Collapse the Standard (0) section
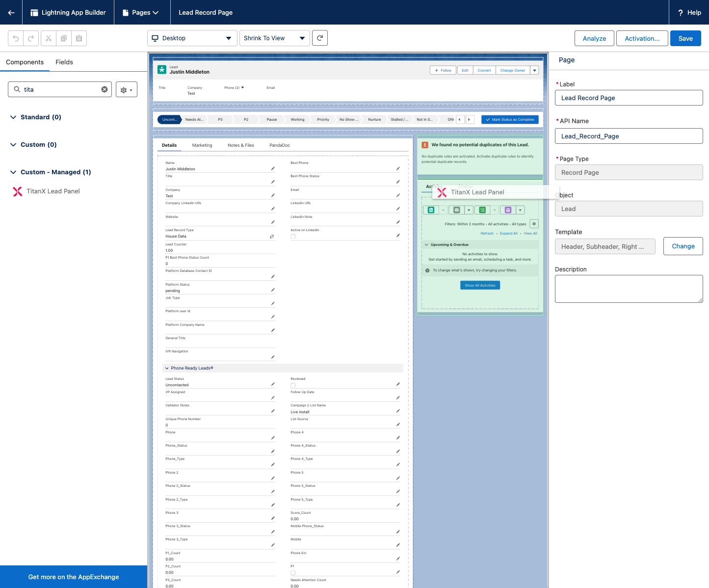Viewport: 709px width, 588px height. pos(13,117)
